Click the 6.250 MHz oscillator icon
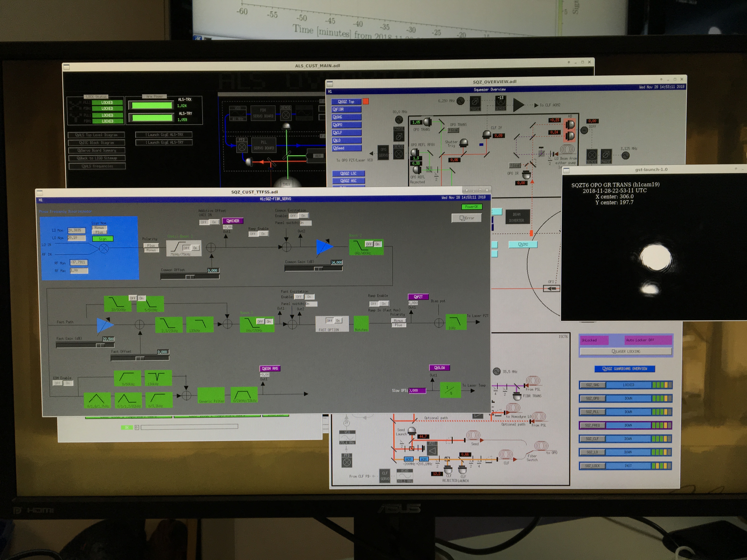The image size is (747, 560). click(x=460, y=101)
